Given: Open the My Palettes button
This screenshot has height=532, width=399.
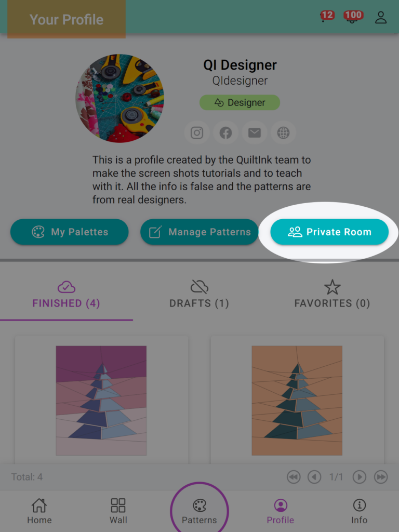Looking at the screenshot, I should pyautogui.click(x=69, y=232).
